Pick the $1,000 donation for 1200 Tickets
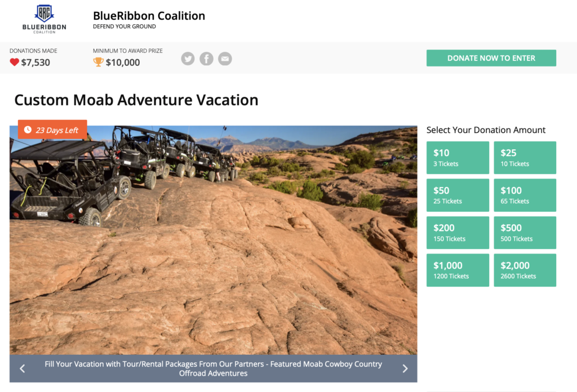This screenshot has height=392, width=577. [458, 270]
